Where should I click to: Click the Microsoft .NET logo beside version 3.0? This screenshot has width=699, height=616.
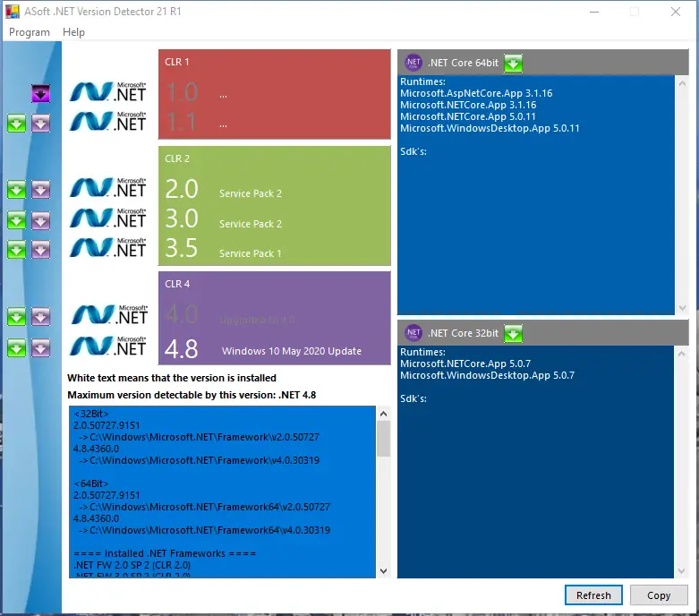[x=108, y=218]
